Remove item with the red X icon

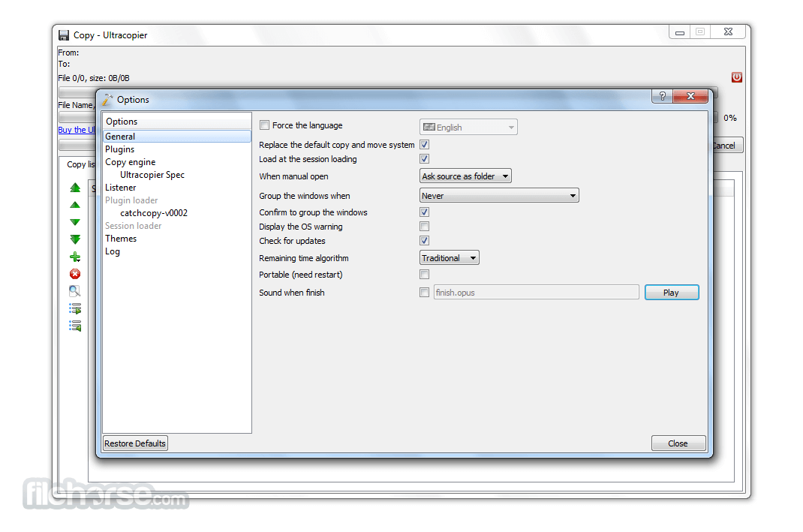click(x=75, y=274)
